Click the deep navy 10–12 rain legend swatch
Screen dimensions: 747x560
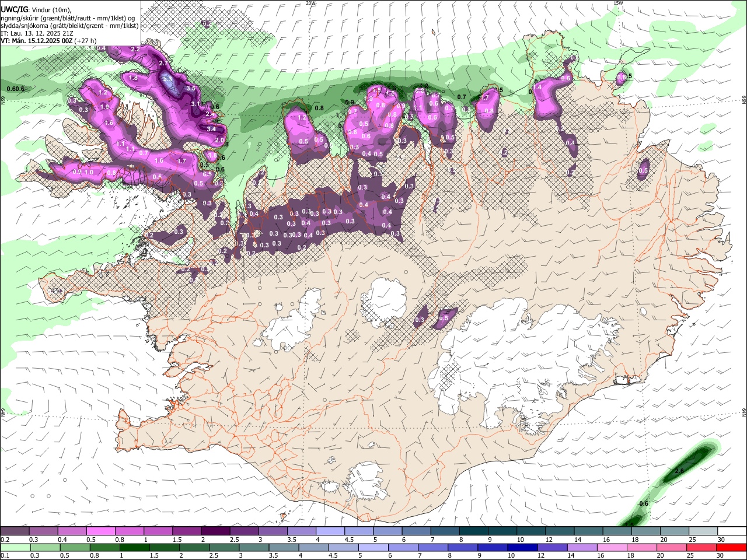(x=522, y=547)
